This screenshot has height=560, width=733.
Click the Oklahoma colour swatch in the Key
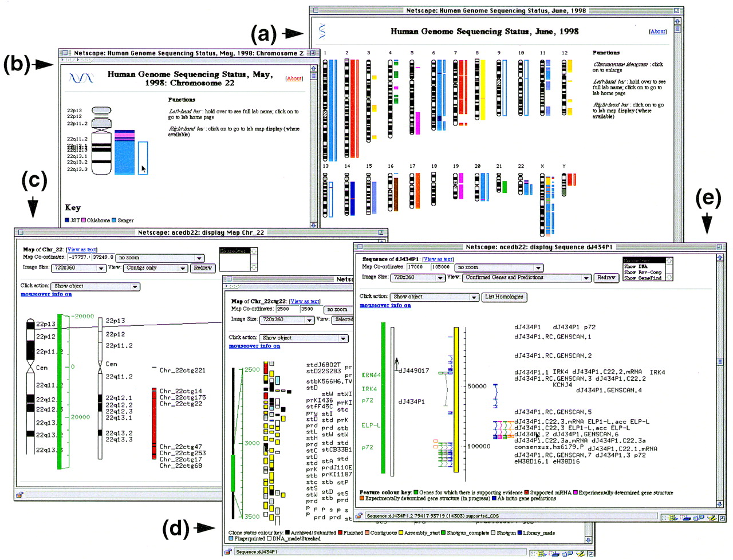click(x=84, y=220)
